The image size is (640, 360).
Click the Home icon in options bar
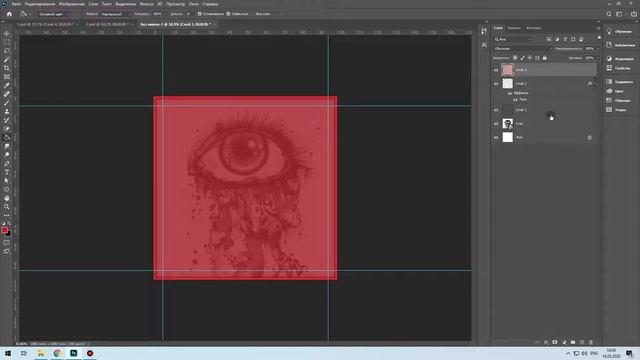pos(9,14)
